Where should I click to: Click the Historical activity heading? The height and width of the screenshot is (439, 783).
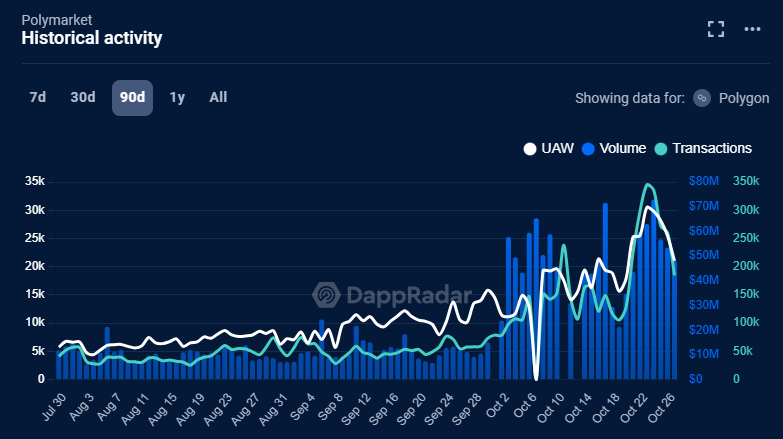[92, 38]
